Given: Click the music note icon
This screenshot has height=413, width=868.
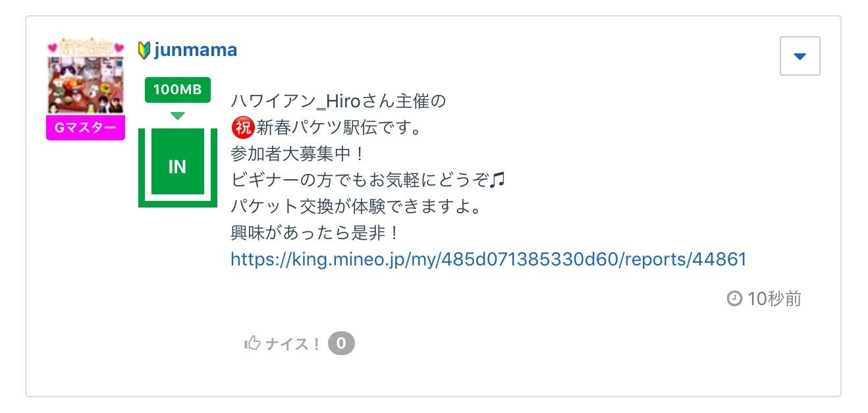Looking at the screenshot, I should tap(498, 180).
